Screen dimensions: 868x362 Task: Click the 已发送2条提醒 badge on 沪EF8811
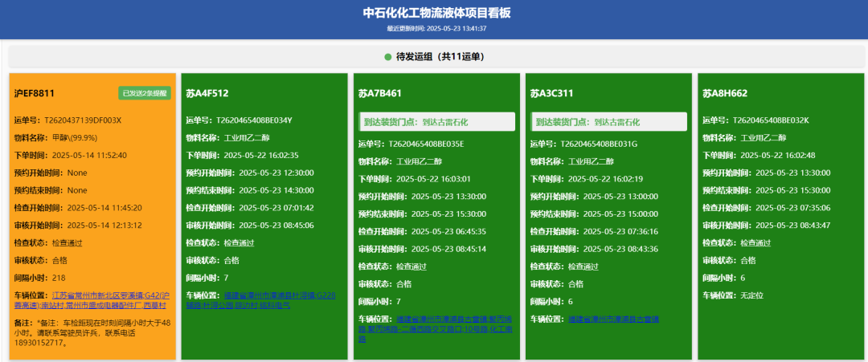(145, 93)
